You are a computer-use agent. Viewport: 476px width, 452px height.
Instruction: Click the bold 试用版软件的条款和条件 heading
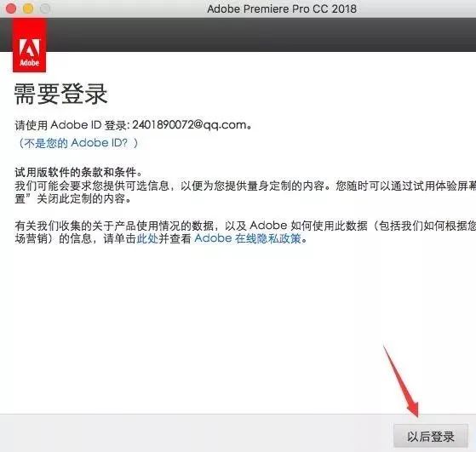coord(78,173)
